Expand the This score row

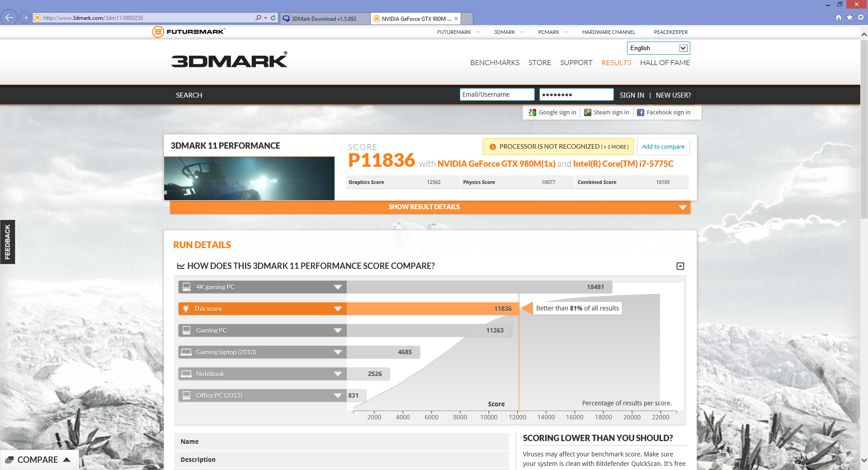coord(338,309)
